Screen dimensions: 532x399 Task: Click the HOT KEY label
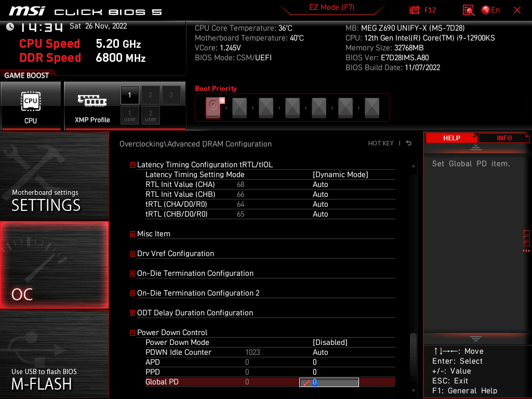pos(381,143)
